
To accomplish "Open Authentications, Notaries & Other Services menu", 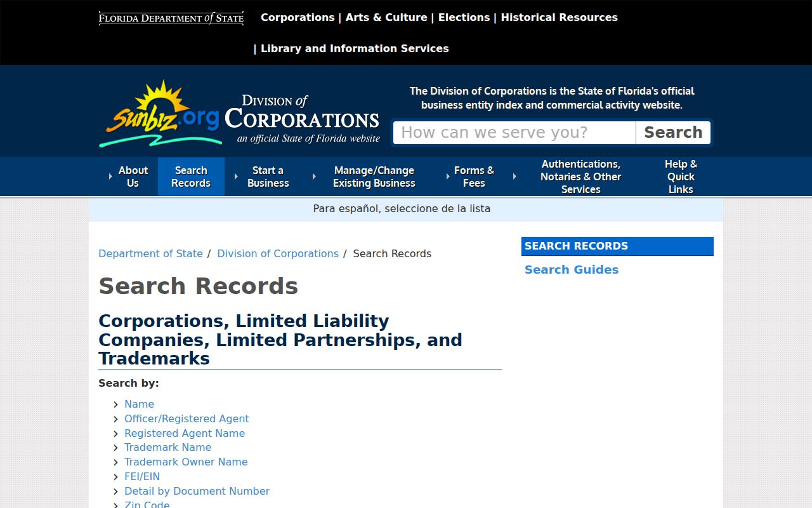I will point(580,177).
